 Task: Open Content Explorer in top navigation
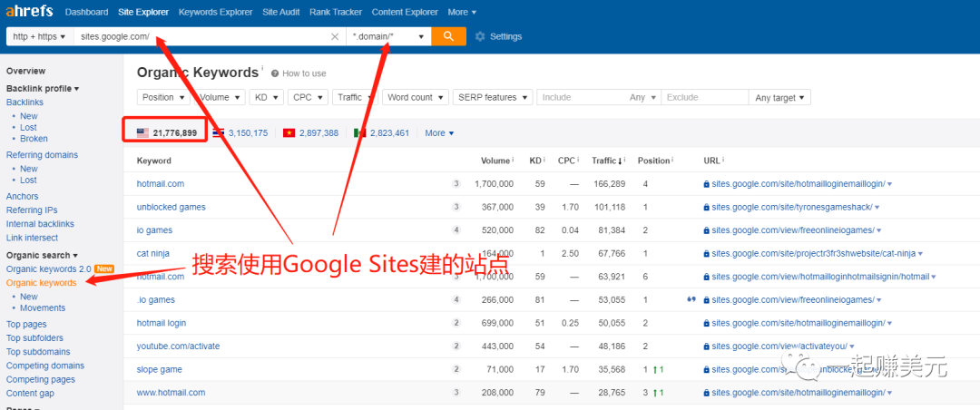coord(405,12)
